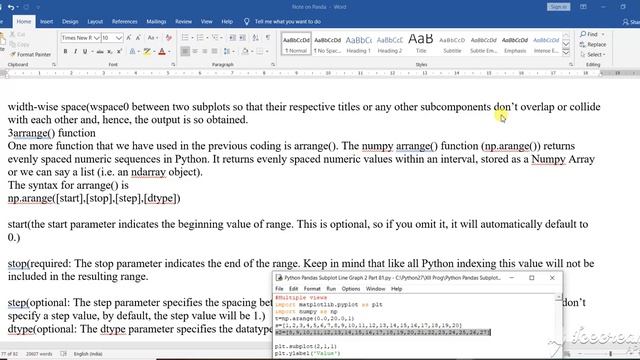Expand font color dropdown arrow
Screen dimensions: 640x360
169,51
